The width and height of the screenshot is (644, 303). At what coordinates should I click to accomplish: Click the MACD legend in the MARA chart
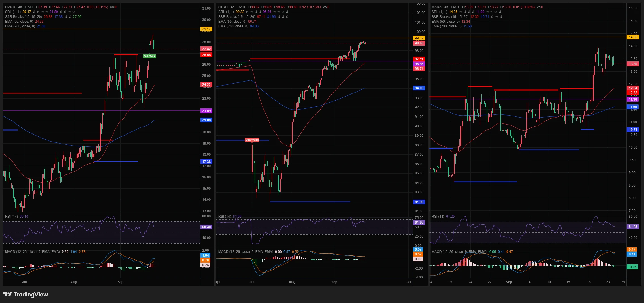coord(459,252)
